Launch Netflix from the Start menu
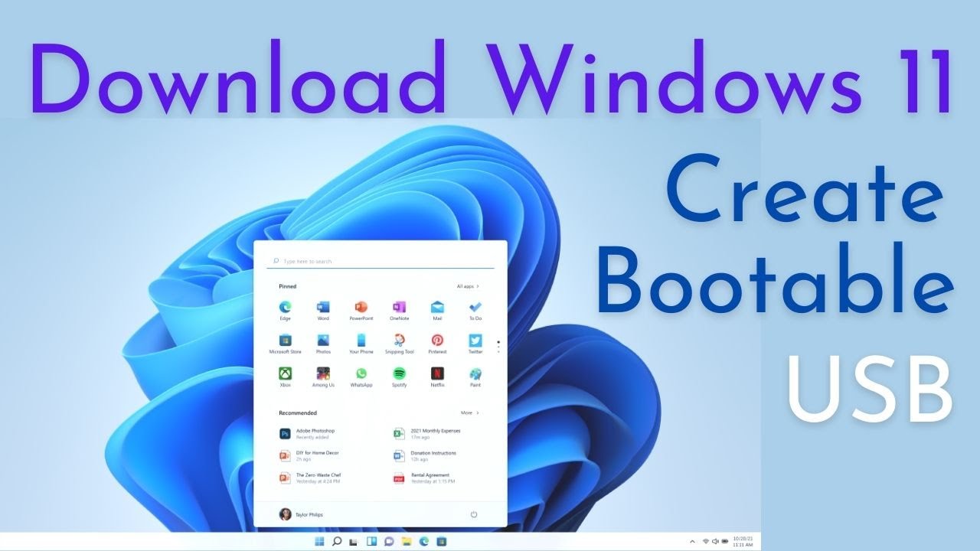The width and height of the screenshot is (980, 551). click(437, 377)
